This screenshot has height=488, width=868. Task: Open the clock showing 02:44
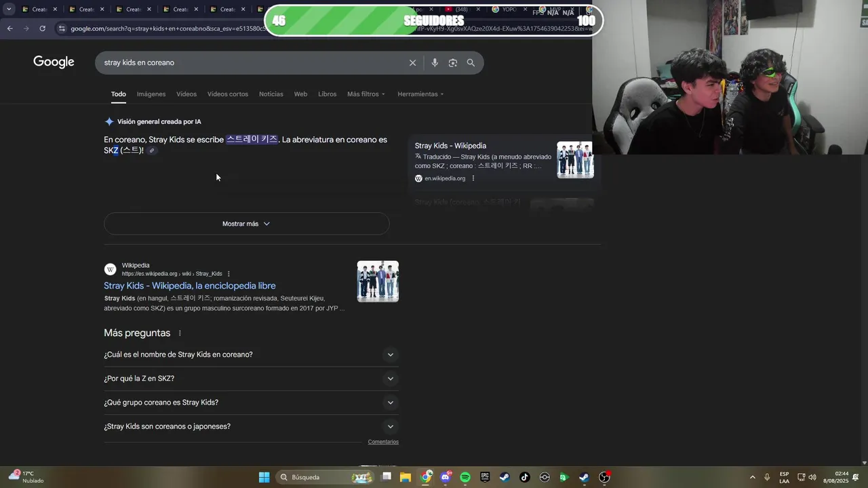[835, 477]
